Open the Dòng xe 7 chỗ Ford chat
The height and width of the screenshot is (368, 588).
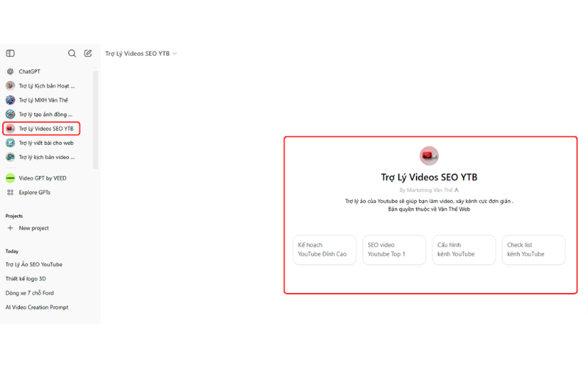point(29,293)
